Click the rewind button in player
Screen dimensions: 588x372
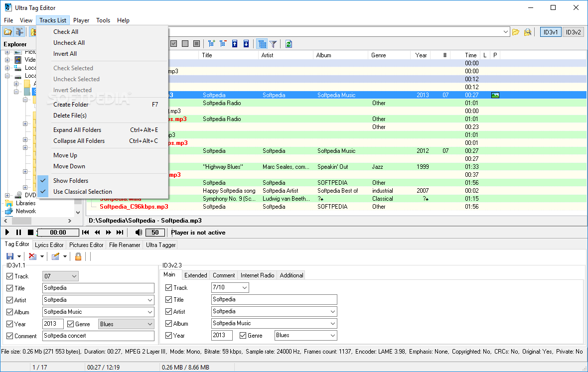point(97,232)
